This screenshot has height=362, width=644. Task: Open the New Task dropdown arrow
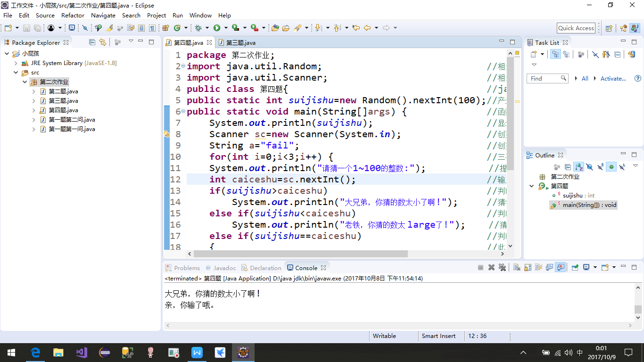pos(542,54)
